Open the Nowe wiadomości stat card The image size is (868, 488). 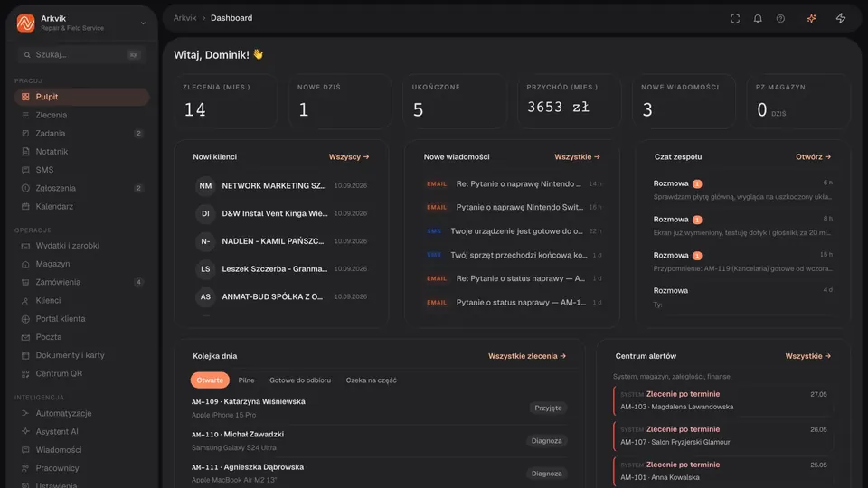(x=684, y=102)
